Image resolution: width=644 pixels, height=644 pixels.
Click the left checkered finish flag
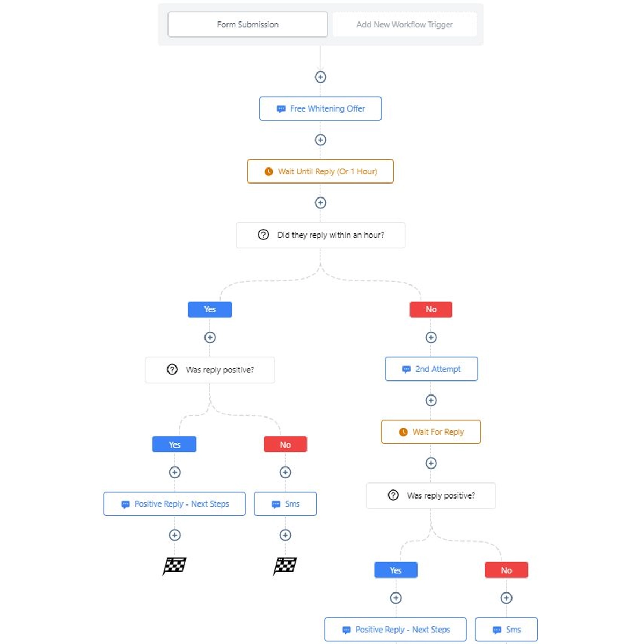[x=174, y=566]
